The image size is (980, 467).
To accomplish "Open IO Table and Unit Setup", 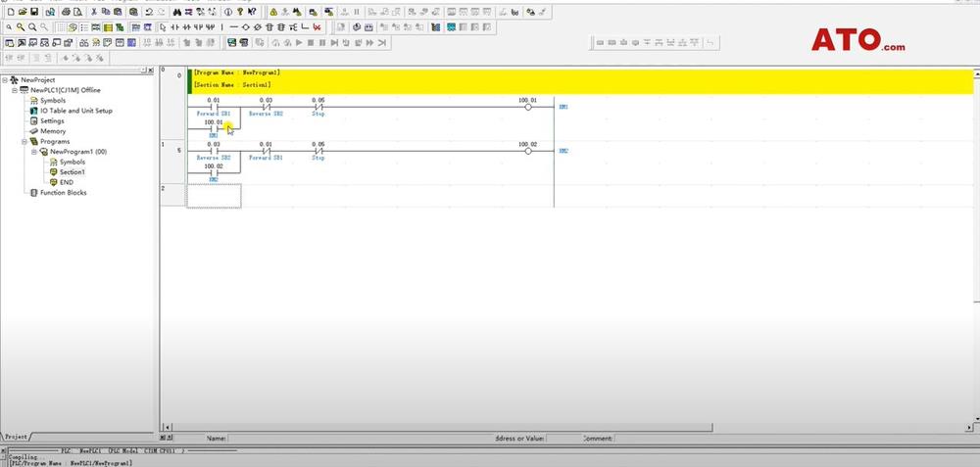I will tap(75, 111).
